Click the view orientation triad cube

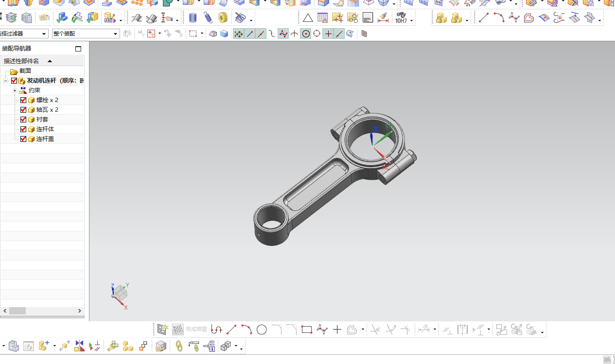pyautogui.click(x=119, y=294)
